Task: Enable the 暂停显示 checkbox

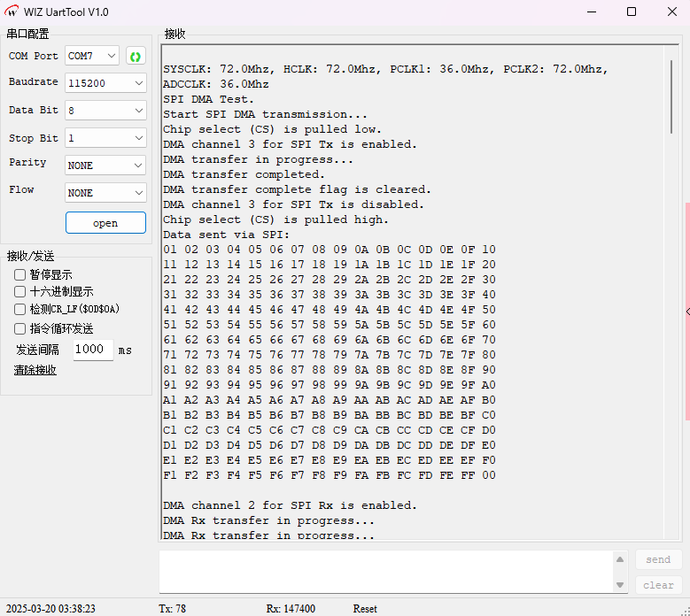Action: [19, 275]
